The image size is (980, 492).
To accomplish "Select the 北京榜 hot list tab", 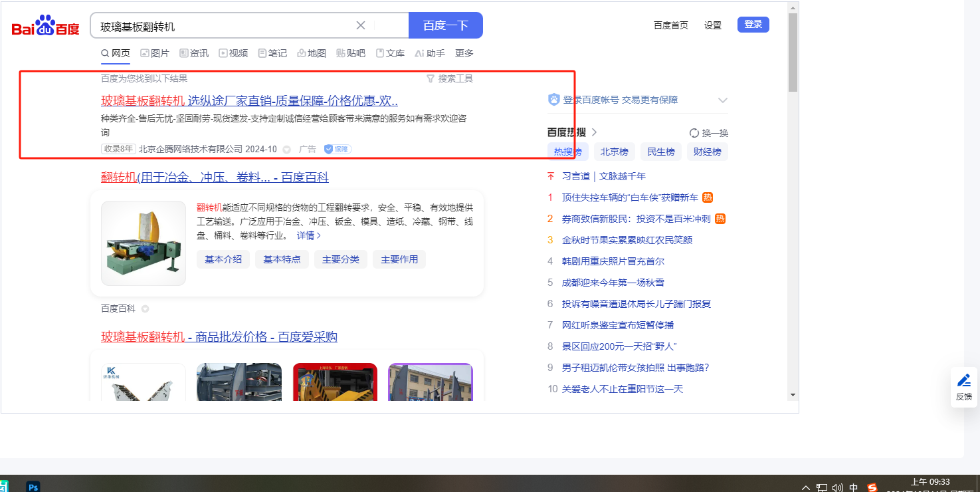I will pos(615,152).
